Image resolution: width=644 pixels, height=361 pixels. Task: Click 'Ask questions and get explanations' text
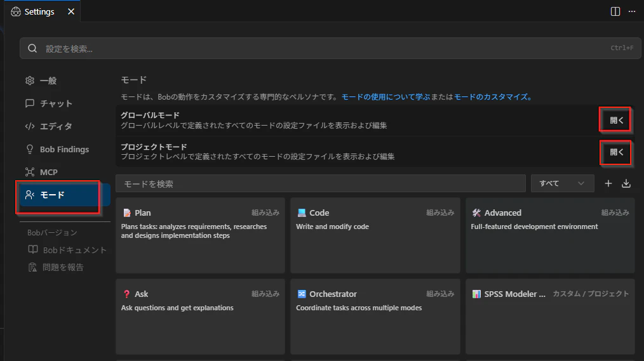coord(177,308)
